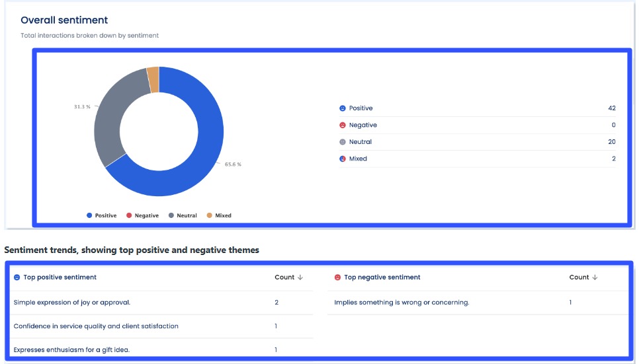
Task: Toggle the Mixed legend item under chart
Action: 219,215
